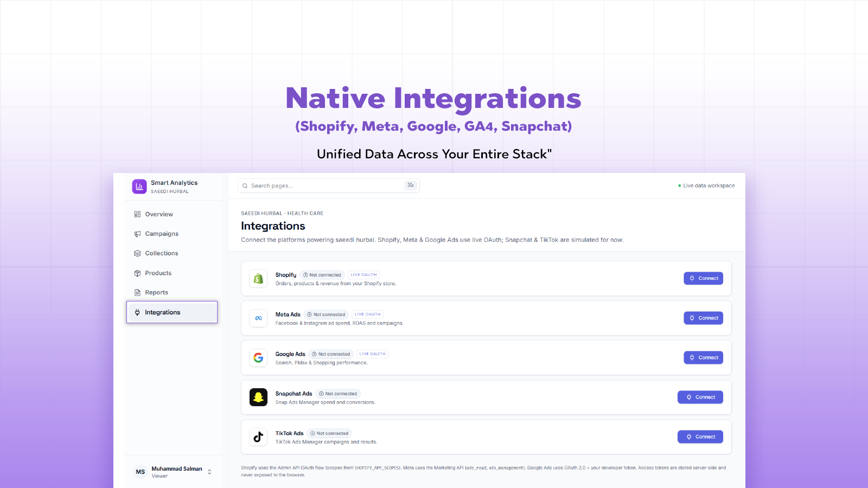Screen dimensions: 868x488
Task: Click the Products box icon
Action: point(137,273)
